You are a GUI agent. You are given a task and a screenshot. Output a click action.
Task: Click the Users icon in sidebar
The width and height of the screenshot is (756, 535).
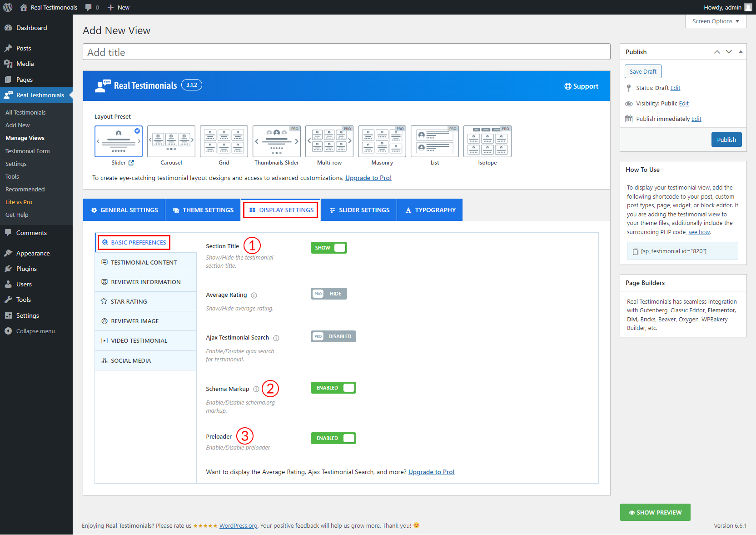(8, 284)
